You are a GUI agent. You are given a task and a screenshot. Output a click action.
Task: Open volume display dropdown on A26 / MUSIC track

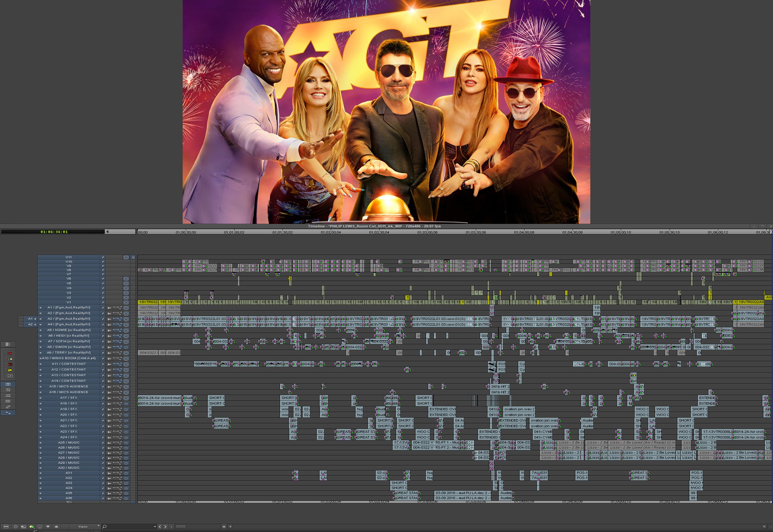[x=118, y=448]
